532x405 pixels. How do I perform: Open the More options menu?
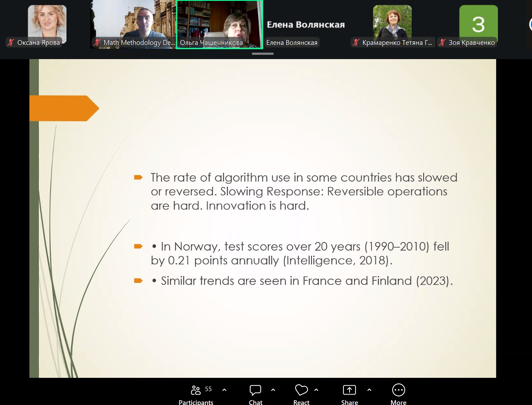click(x=398, y=390)
